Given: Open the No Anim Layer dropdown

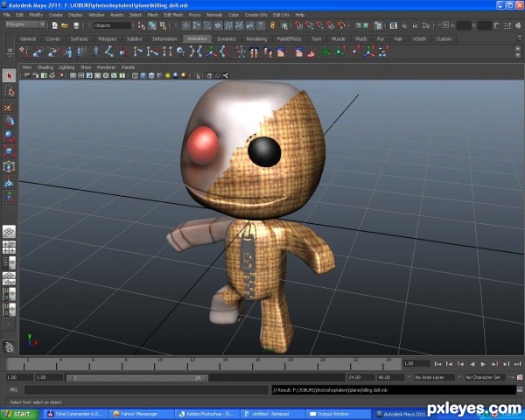Looking at the screenshot, I should (x=434, y=377).
